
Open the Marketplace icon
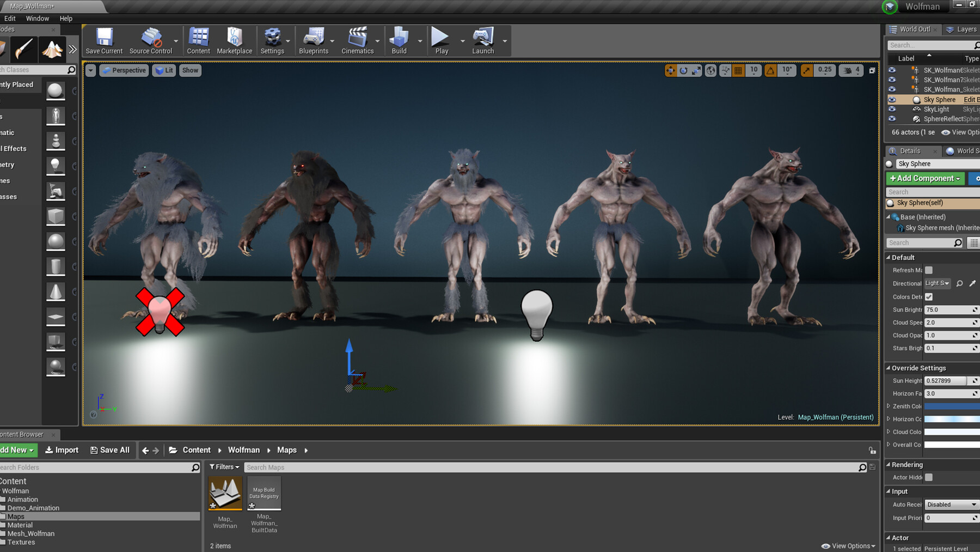[x=235, y=41]
